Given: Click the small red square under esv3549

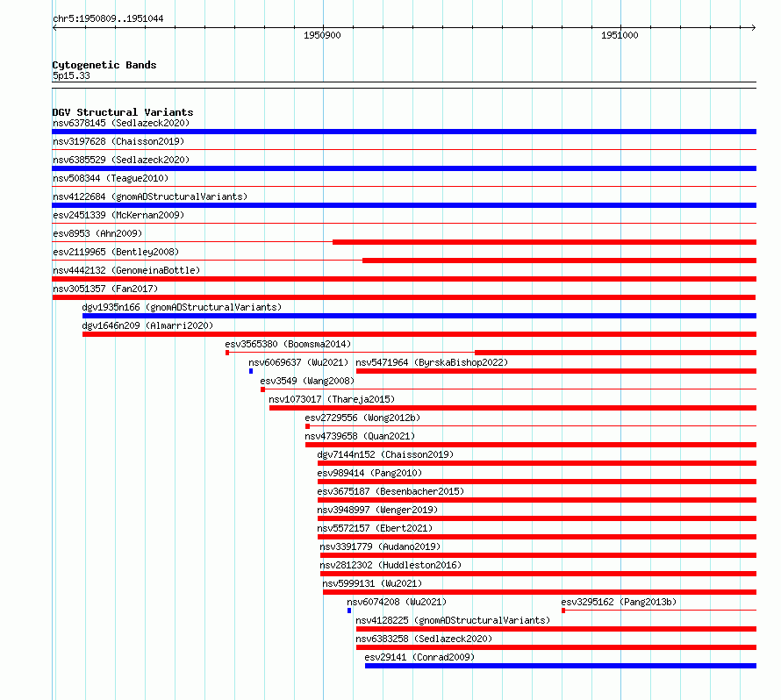Looking at the screenshot, I should [x=262, y=389].
